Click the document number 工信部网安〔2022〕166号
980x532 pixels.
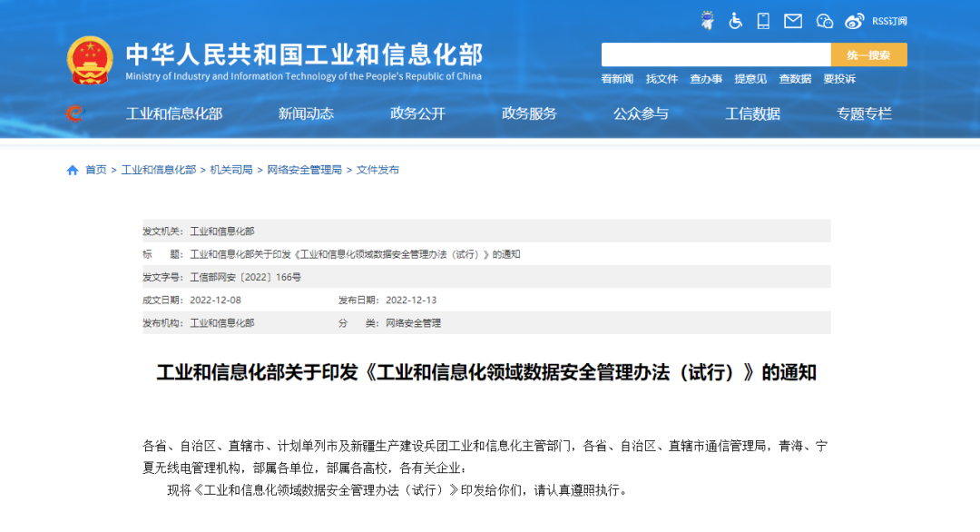246,277
